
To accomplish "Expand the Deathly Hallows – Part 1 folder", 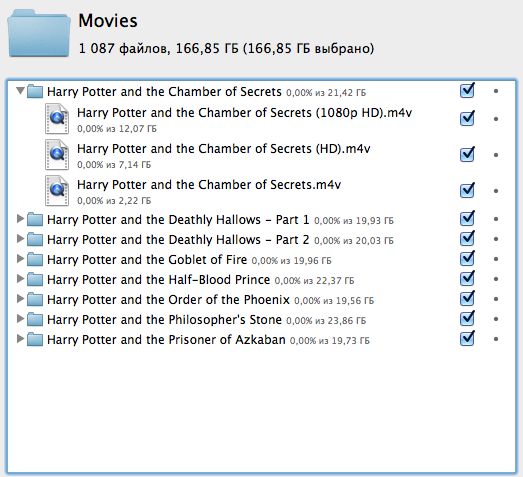I will click(20, 219).
